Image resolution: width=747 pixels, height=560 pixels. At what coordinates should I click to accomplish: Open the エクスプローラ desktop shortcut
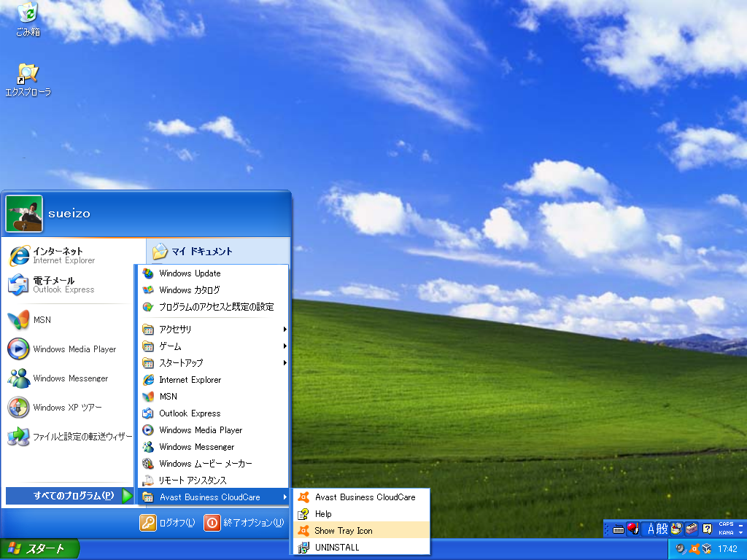coord(28,80)
